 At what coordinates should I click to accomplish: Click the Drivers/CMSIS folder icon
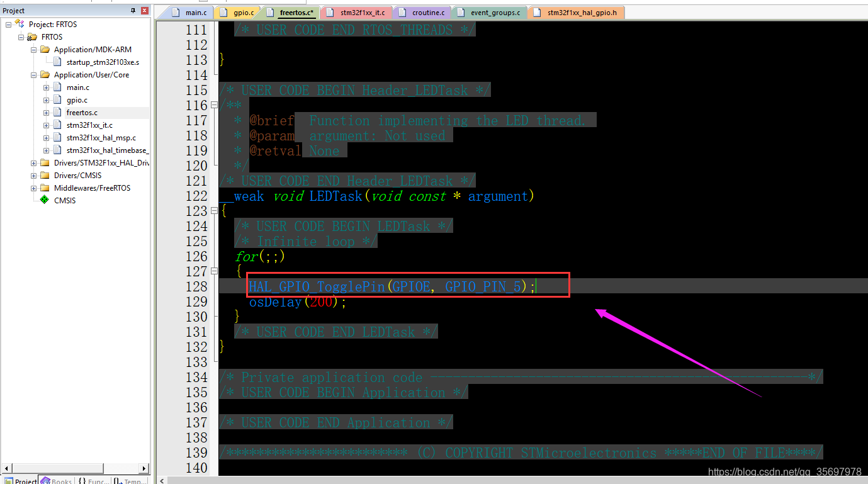[x=43, y=174]
